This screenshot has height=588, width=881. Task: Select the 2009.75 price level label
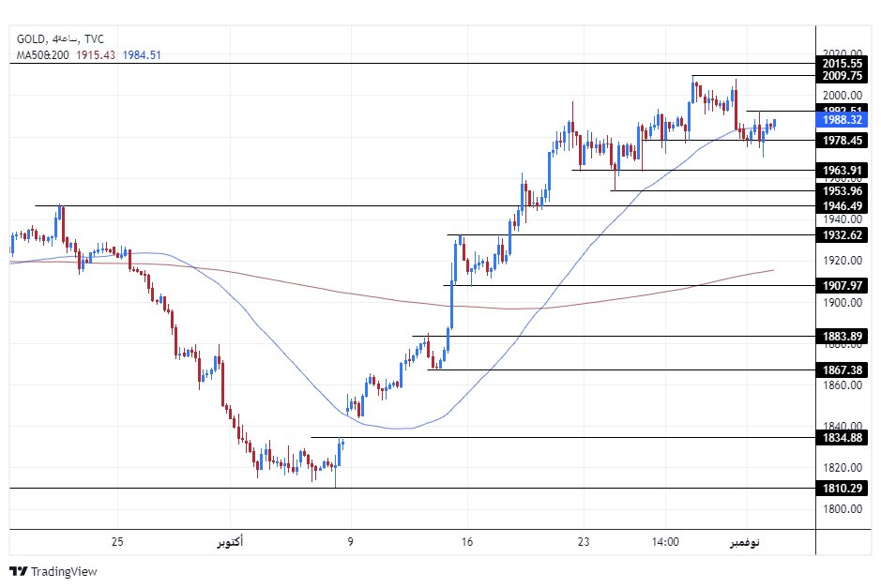842,76
